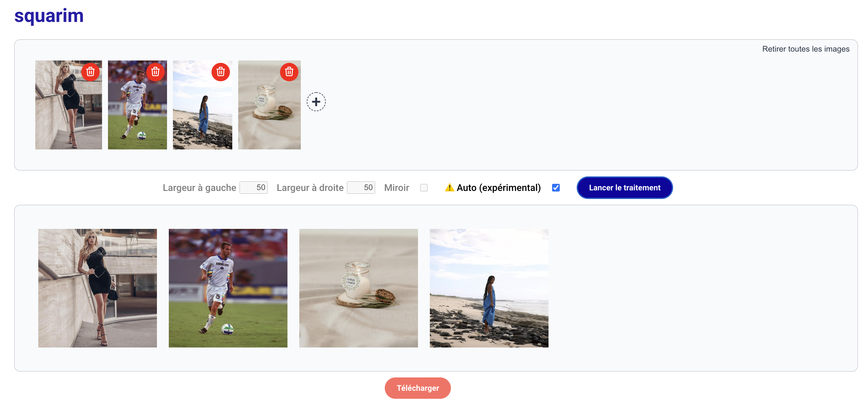The width and height of the screenshot is (868, 405).
Task: Open the squared blonde woman result
Action: pos(97,288)
